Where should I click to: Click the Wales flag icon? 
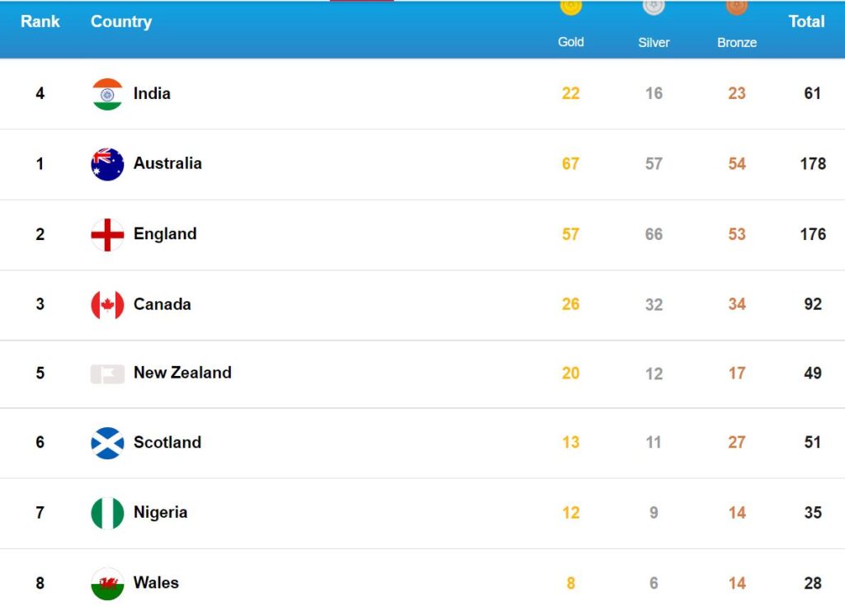coord(107,584)
